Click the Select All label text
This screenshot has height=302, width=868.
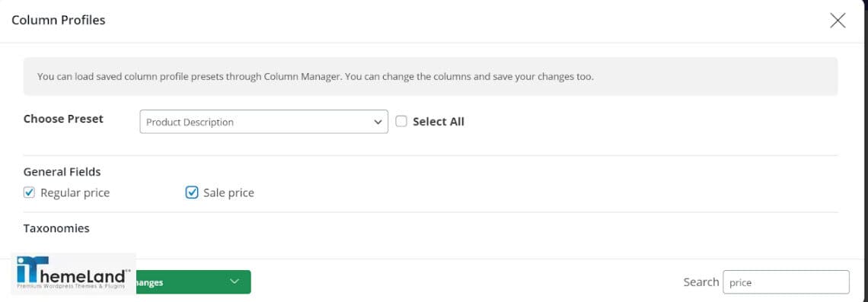[439, 122]
